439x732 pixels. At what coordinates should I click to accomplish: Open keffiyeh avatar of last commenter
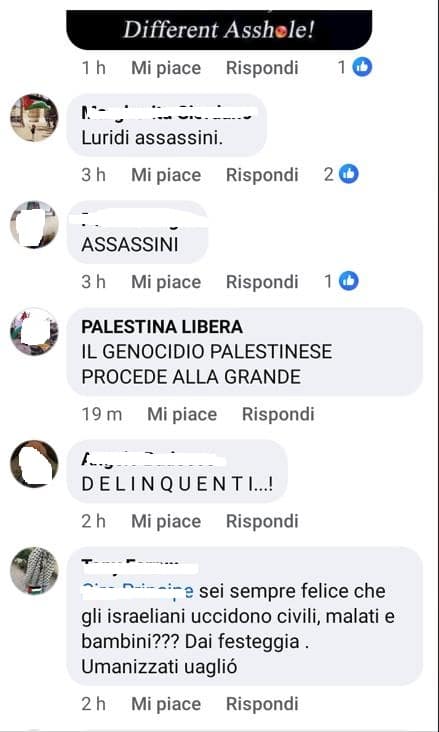[x=34, y=571]
